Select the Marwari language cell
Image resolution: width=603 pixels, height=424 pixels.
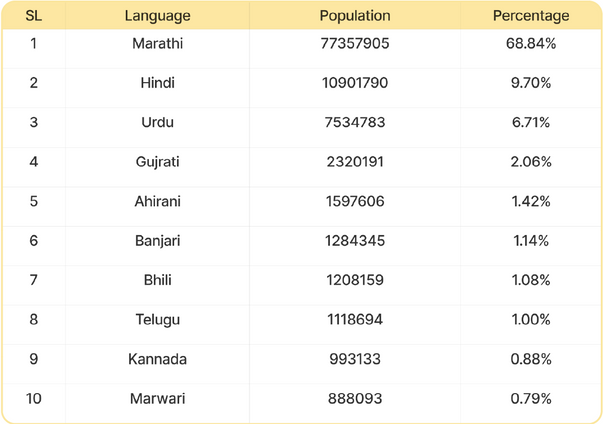[157, 399]
